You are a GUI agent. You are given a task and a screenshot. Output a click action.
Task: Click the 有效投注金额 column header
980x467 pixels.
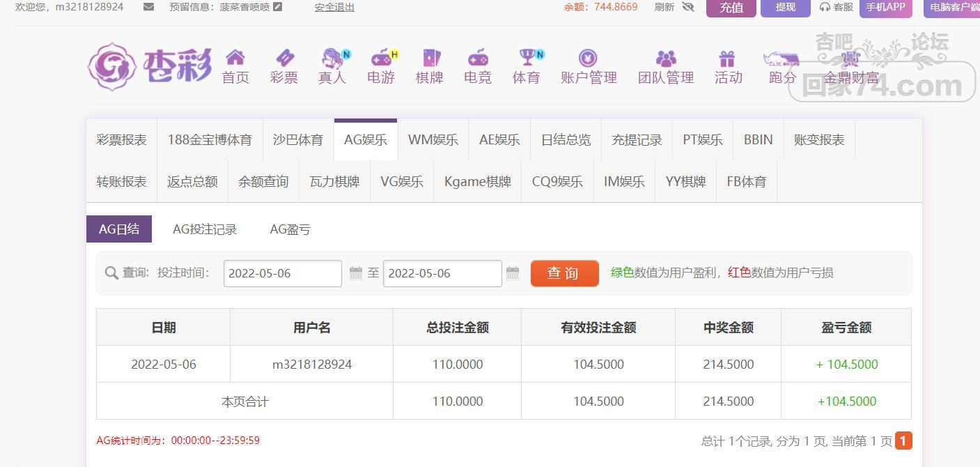pyautogui.click(x=598, y=328)
